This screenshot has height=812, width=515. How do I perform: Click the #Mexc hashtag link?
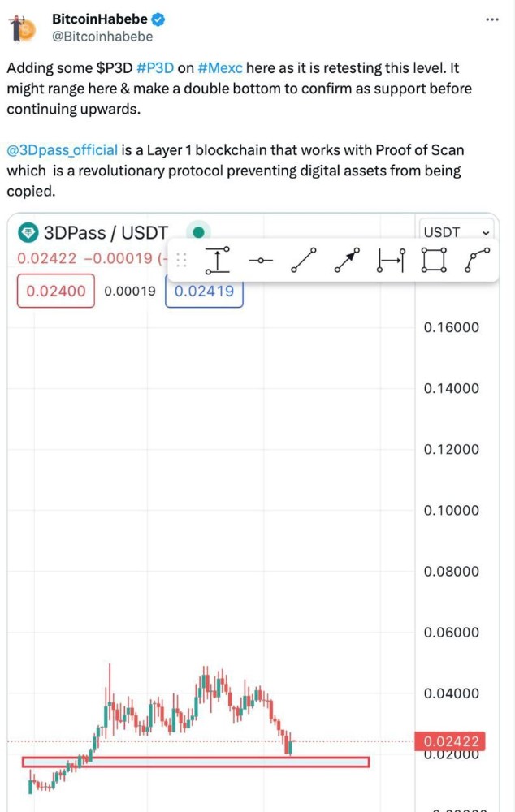(x=220, y=68)
